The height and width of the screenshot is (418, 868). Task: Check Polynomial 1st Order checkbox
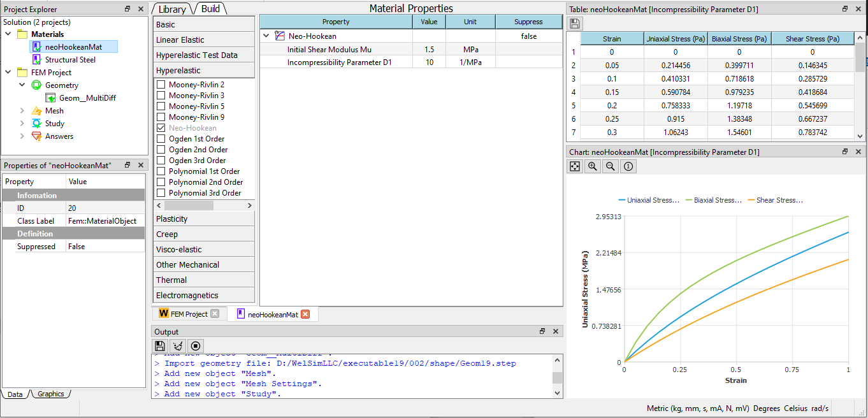coord(161,171)
